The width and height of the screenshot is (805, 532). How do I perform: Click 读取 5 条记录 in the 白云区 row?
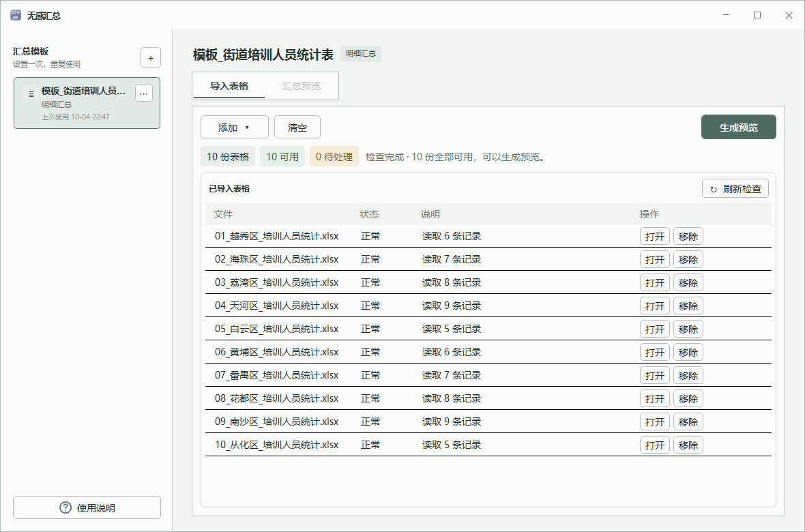(x=452, y=329)
